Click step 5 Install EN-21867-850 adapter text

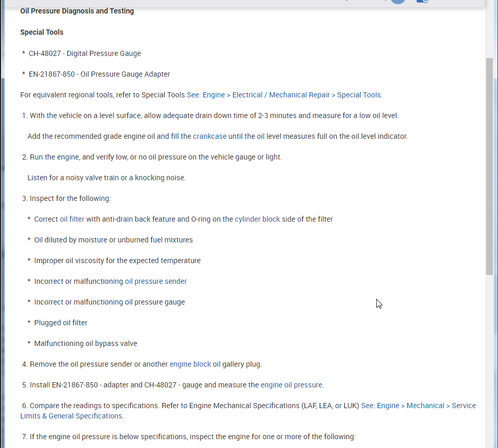coord(173,385)
